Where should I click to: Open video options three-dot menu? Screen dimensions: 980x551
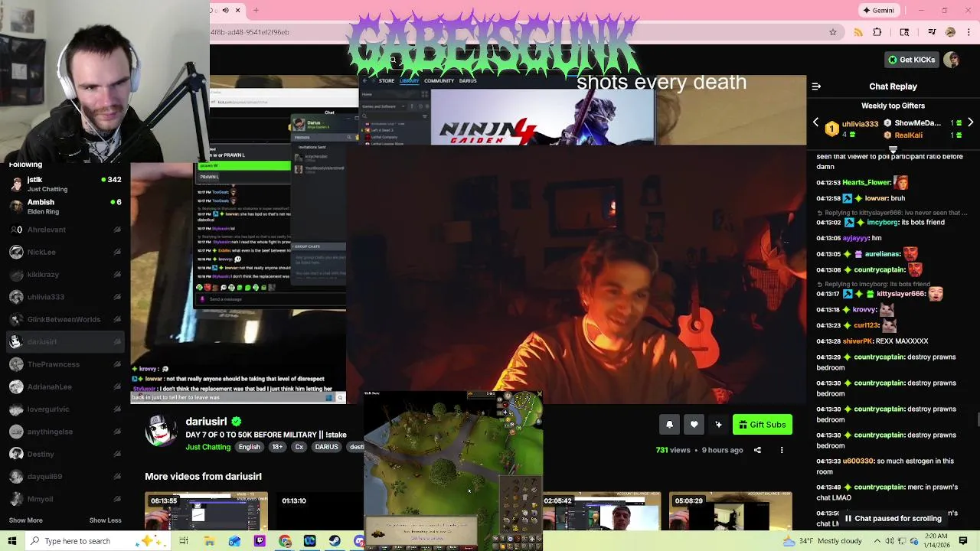782,450
